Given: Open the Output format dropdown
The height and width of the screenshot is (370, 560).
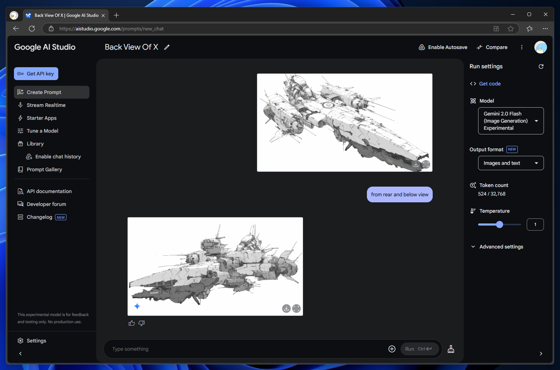Looking at the screenshot, I should pos(511,163).
